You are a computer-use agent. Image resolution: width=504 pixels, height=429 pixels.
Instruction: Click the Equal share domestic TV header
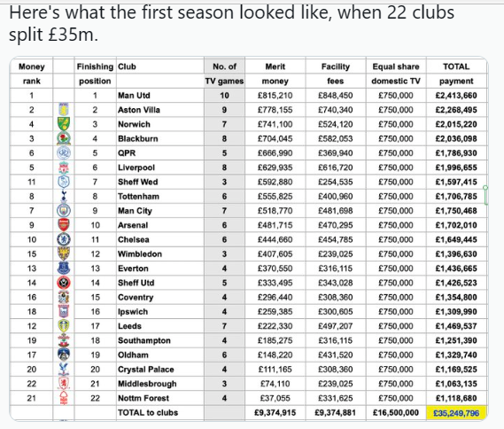pos(396,74)
